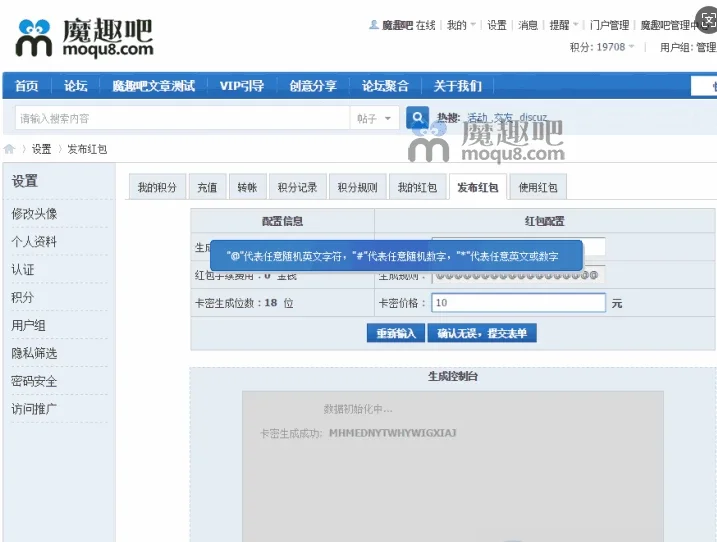Viewport: 717px width, 542px height.
Task: Open 访问推广 in settings sidebar
Action: [34, 409]
